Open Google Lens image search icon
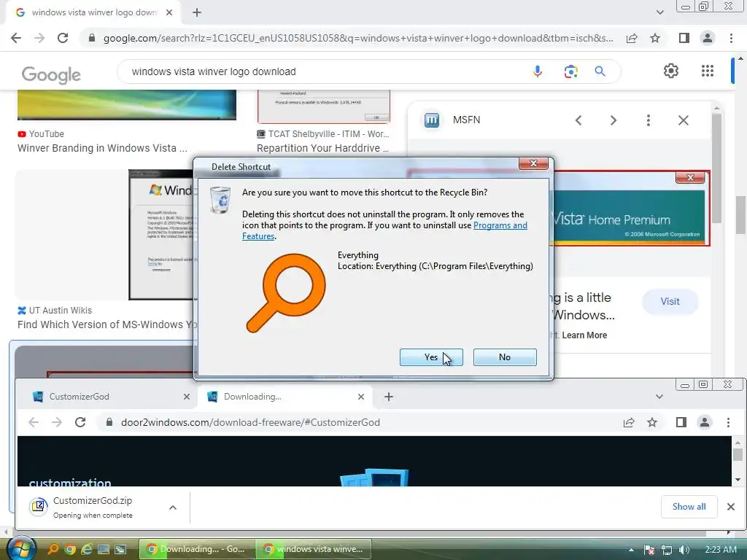Screen dimensions: 747x560 pos(570,71)
